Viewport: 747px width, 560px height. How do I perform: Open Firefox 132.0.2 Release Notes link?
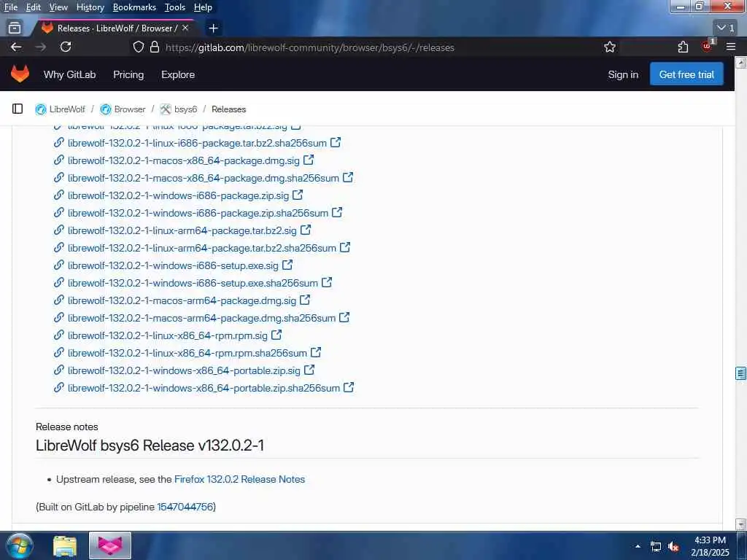239,479
